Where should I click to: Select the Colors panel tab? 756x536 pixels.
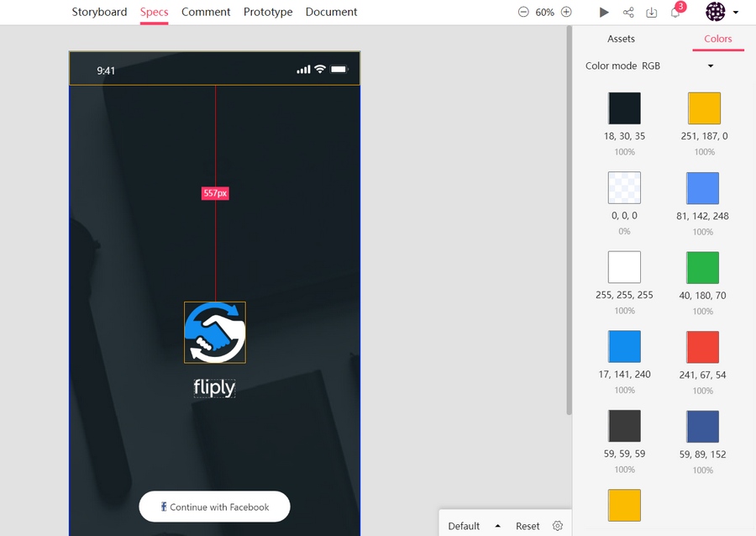click(718, 39)
